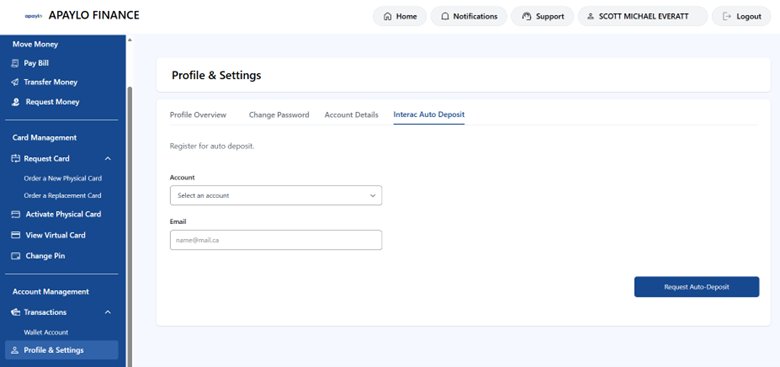
Task: Click the Move Money section heading
Action: pos(35,44)
